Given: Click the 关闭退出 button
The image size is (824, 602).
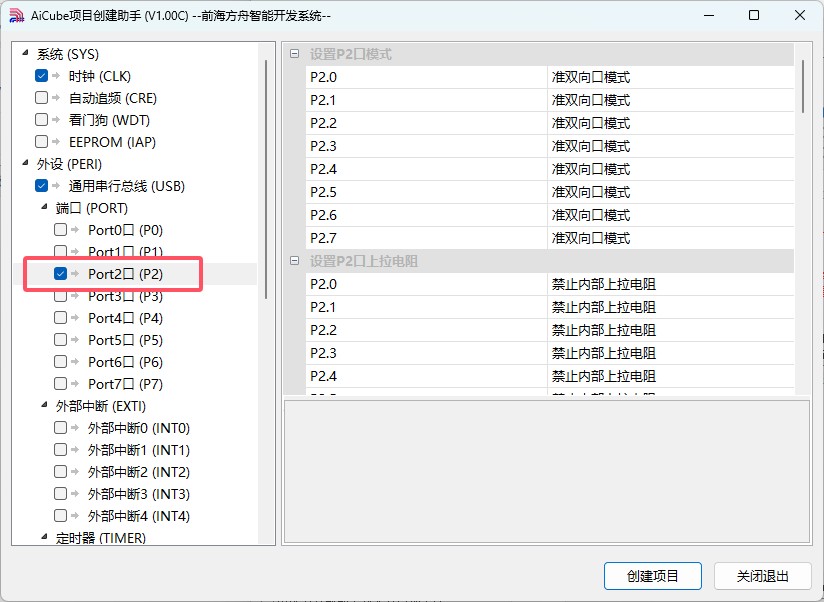Looking at the screenshot, I should (x=763, y=576).
